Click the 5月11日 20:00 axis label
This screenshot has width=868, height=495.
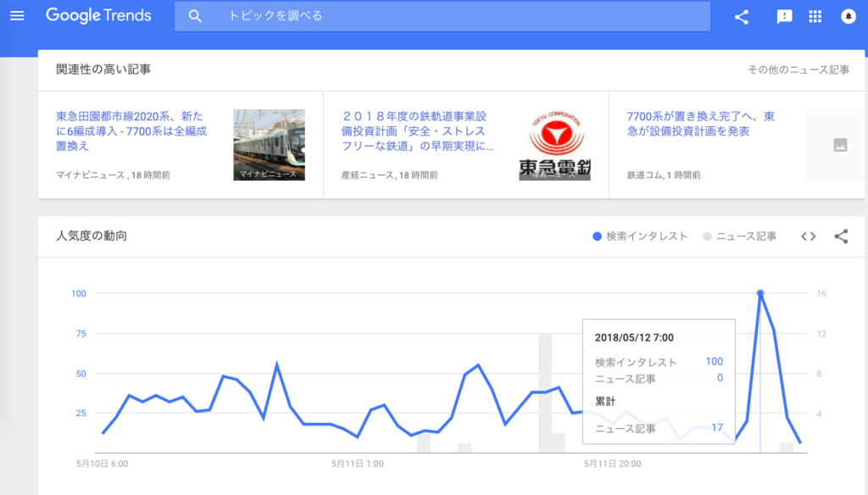(x=612, y=464)
